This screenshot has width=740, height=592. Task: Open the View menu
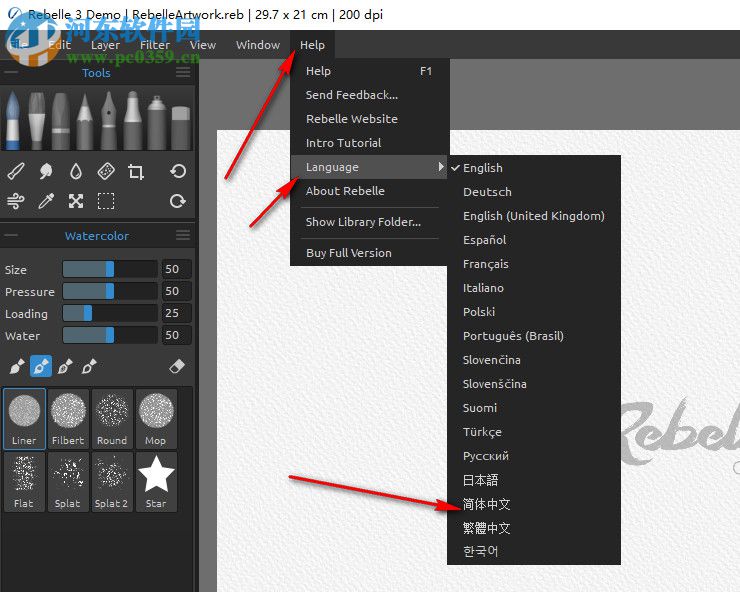point(203,45)
